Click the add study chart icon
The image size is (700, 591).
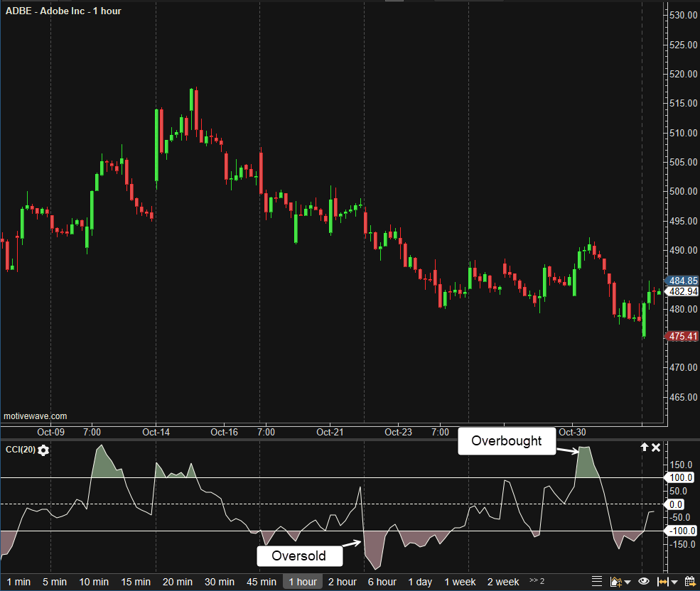pyautogui.click(x=615, y=582)
